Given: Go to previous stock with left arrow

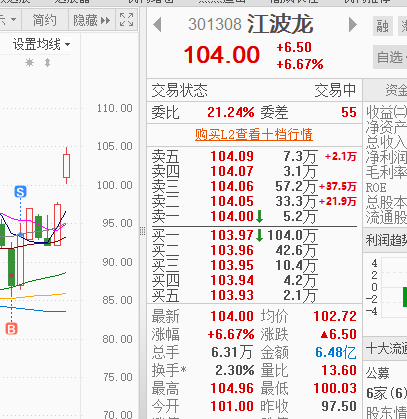Looking at the screenshot, I should (x=157, y=25).
